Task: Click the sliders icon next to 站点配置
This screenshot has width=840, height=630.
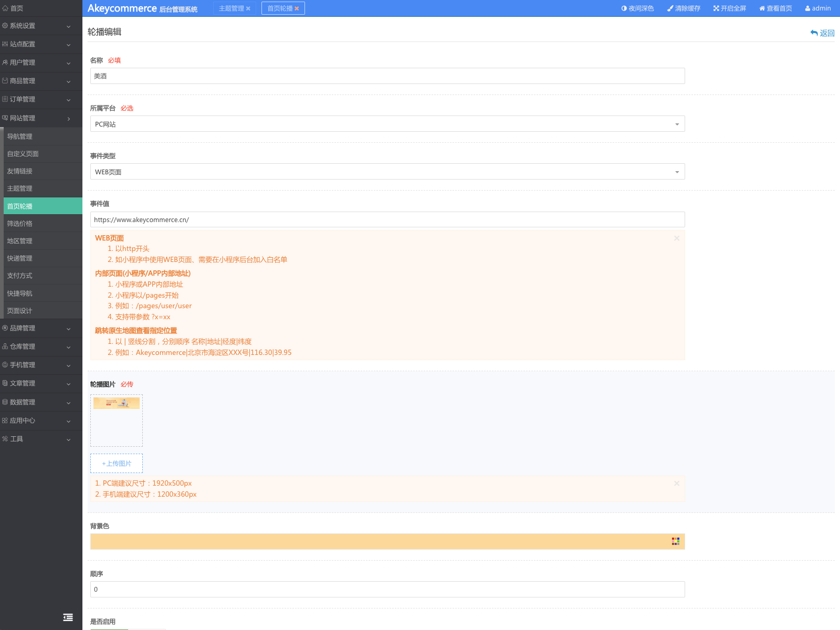Action: (x=5, y=44)
